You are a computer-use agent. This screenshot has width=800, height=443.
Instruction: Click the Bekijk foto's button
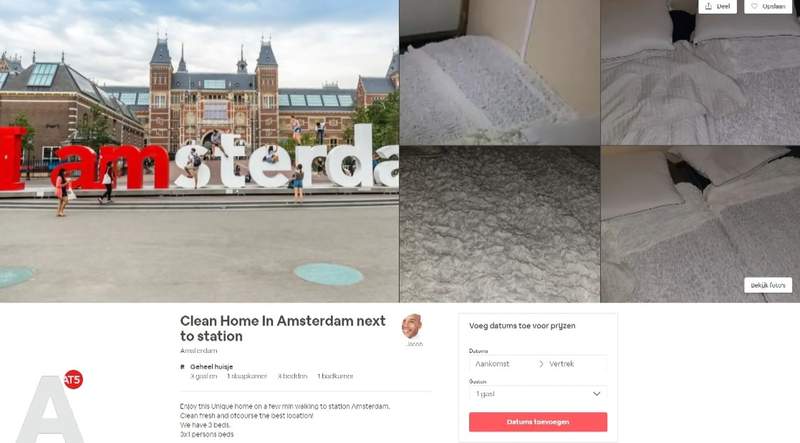(768, 285)
